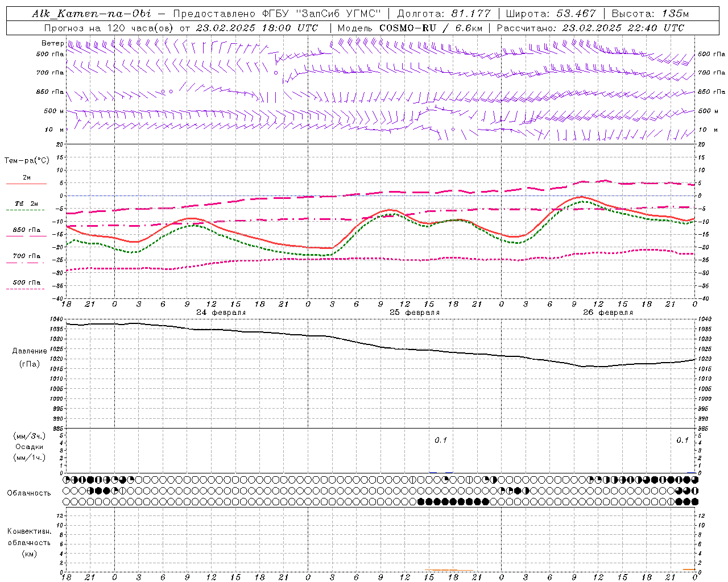
Task: Click the station name Alk_Kamen-na-Obi
Action: click(91, 14)
